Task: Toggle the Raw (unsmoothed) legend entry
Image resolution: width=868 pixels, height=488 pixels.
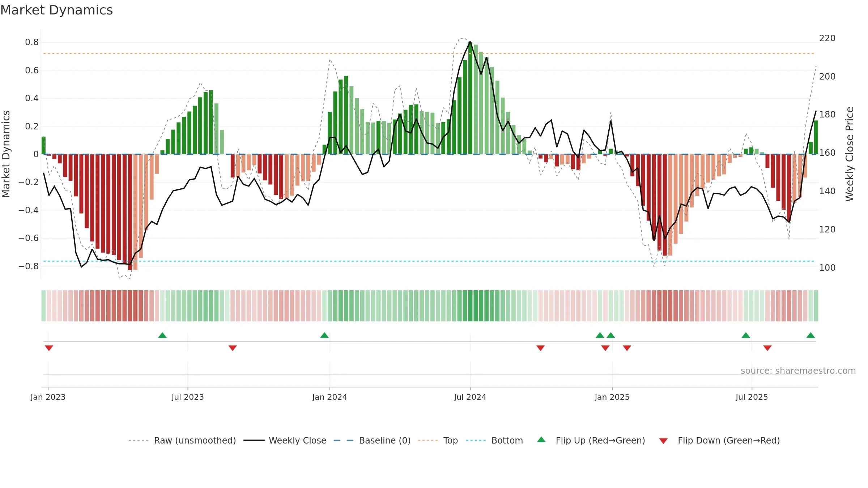Action: click(182, 440)
